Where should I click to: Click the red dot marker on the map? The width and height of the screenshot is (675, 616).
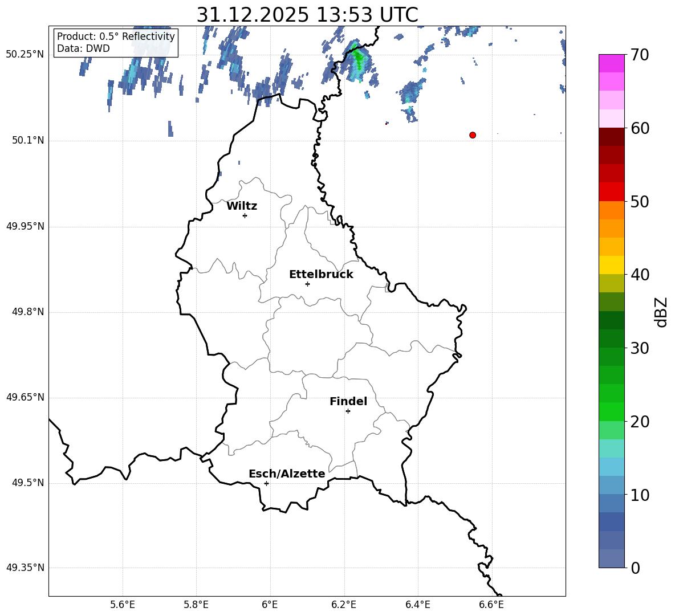pos(472,135)
